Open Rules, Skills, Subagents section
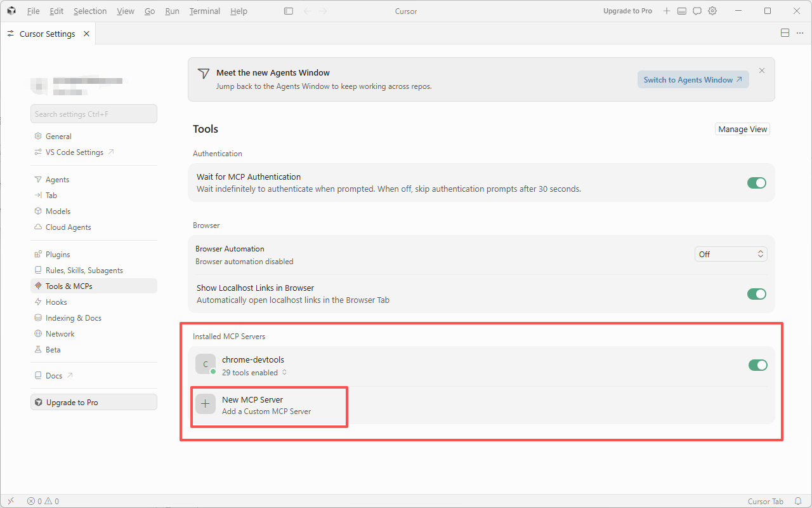812x508 pixels. click(x=94, y=271)
